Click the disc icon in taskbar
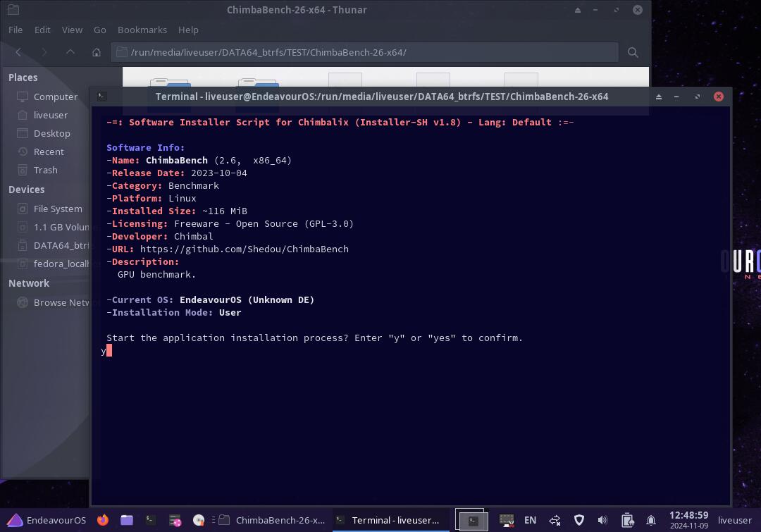Viewport: 761px width, 532px height. [199, 520]
